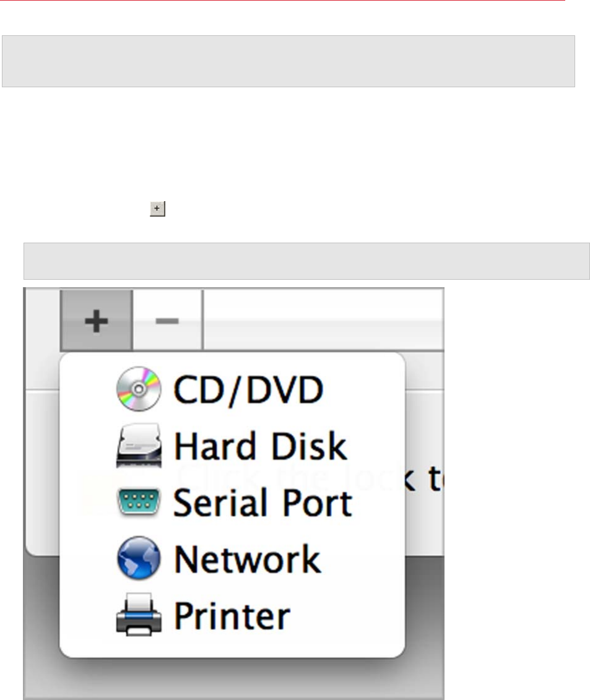Image resolution: width=590 pixels, height=700 pixels.
Task: Click the top gray note box
Action: (x=288, y=61)
